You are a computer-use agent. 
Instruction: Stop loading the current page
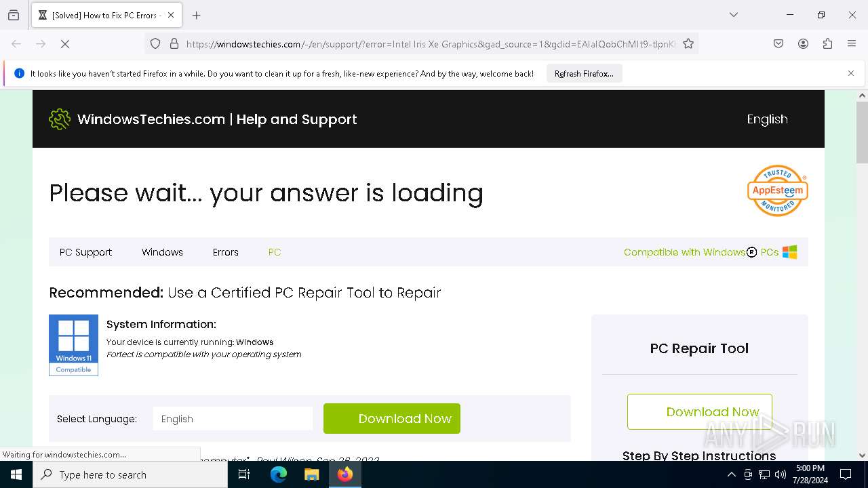coord(65,43)
